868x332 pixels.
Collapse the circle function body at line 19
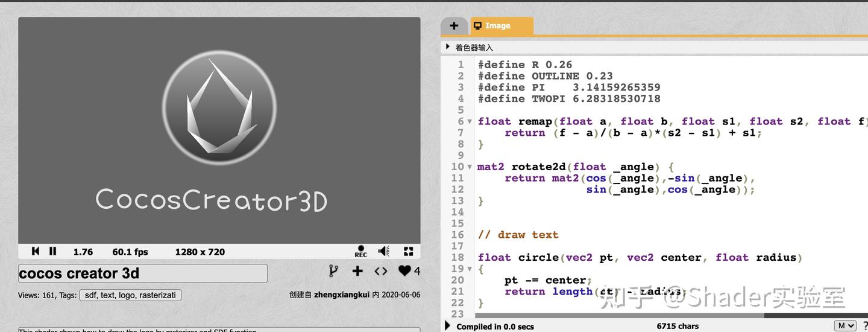(470, 269)
